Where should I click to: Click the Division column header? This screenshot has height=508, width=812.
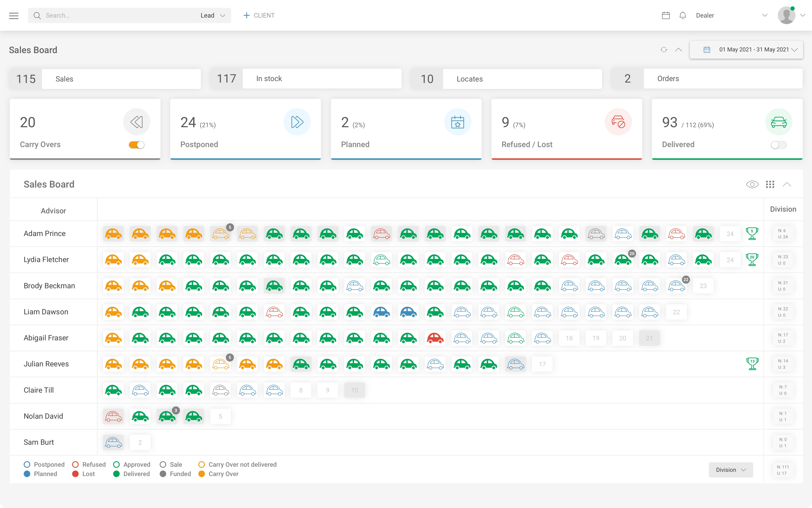point(783,209)
